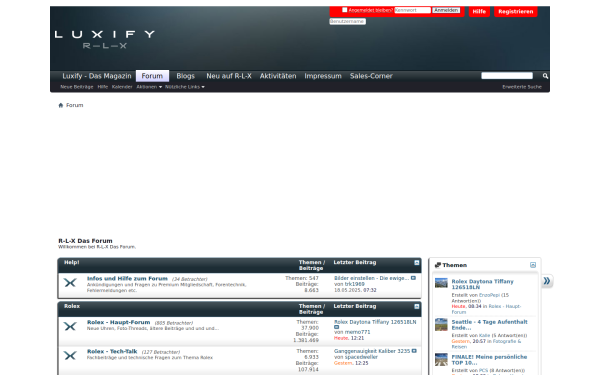
Task: Open user profile spacedweller
Action: point(361,357)
